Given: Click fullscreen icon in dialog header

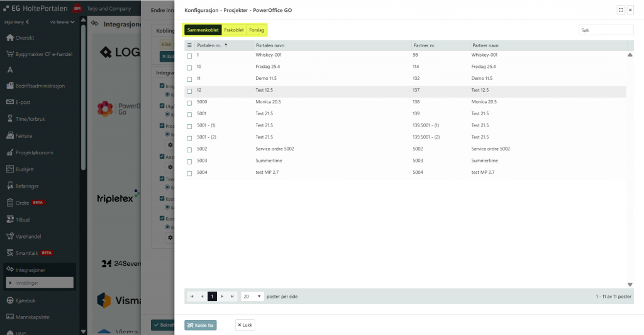Looking at the screenshot, I should click(x=621, y=10).
